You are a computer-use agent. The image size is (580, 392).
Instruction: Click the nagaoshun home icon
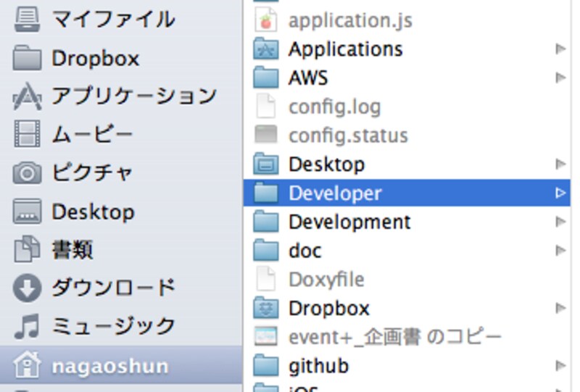coord(27,365)
